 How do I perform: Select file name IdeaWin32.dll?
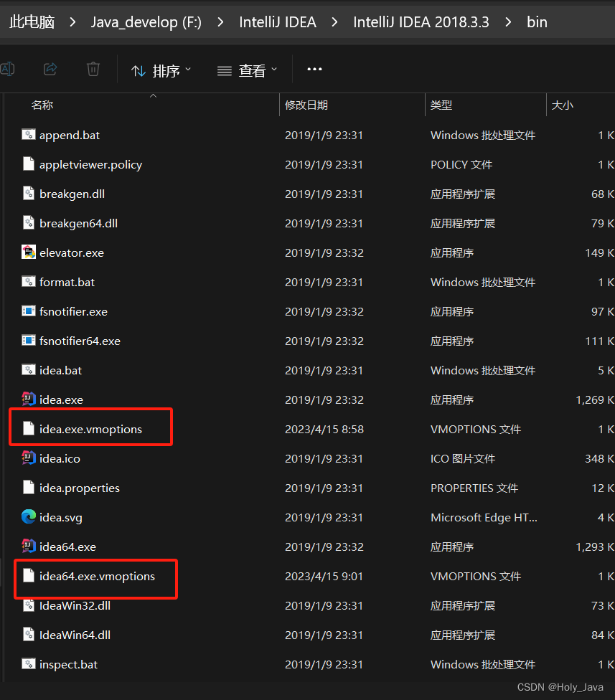point(75,605)
